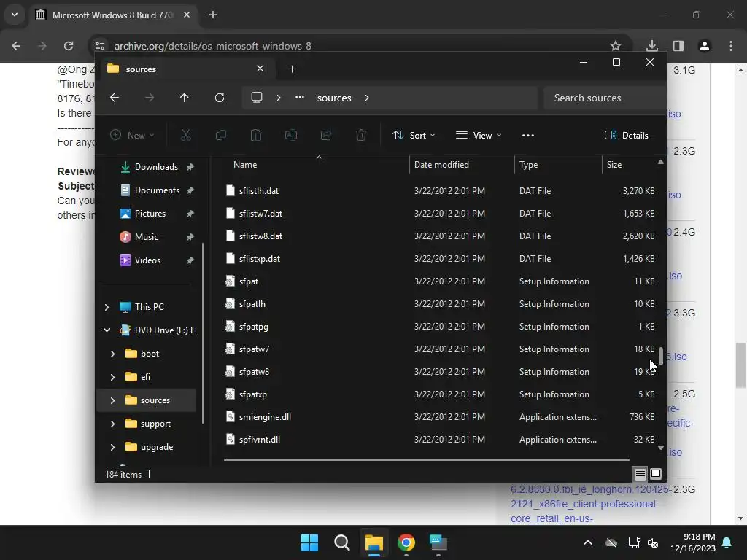Image resolution: width=747 pixels, height=560 pixels.
Task: Open Chrome tab search dropdown
Action: 15,15
